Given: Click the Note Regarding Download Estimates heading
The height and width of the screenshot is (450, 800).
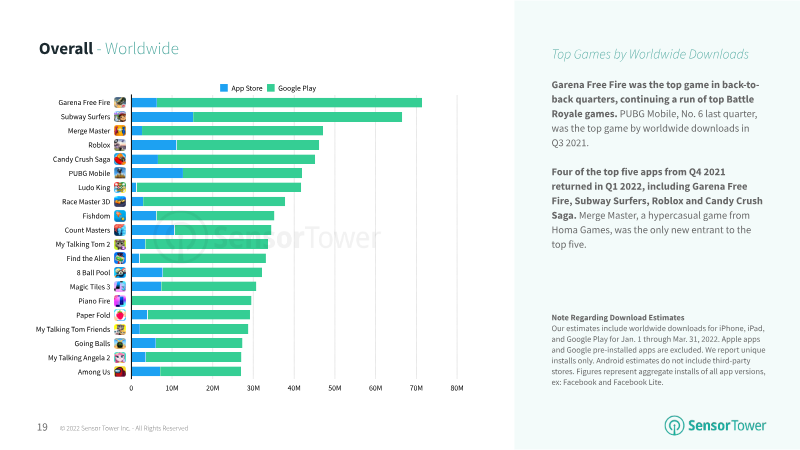Looking at the screenshot, I should pyautogui.click(x=618, y=317).
